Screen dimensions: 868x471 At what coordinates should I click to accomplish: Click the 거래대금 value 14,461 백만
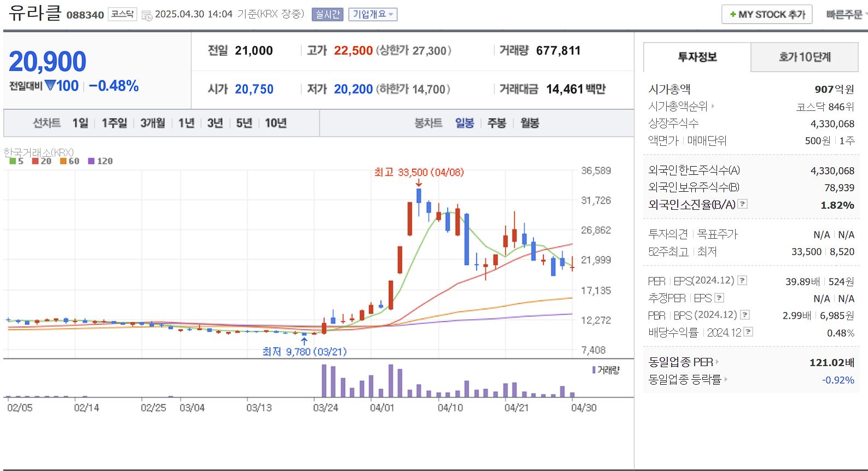coord(576,89)
